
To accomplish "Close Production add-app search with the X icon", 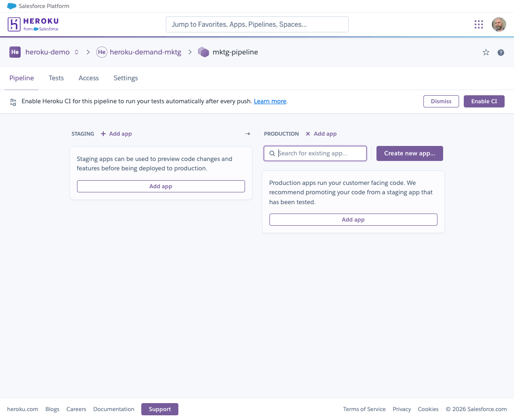I will (308, 134).
